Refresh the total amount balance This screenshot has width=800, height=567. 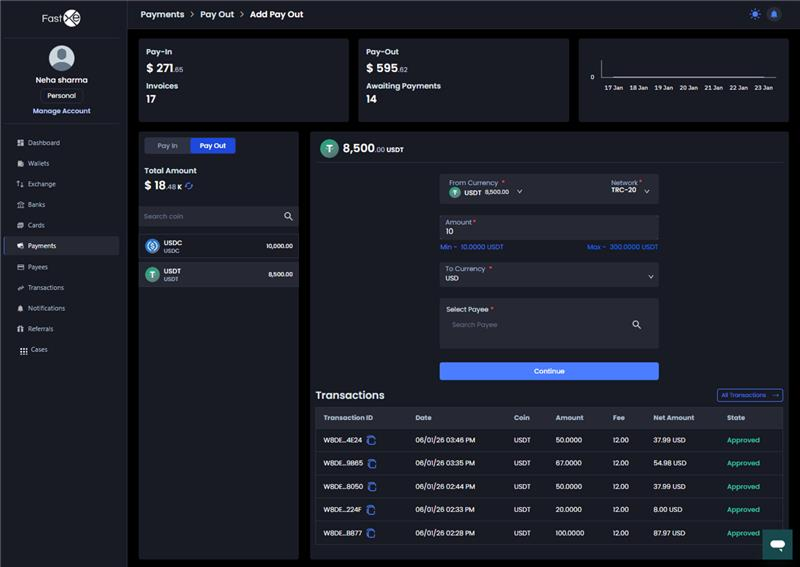click(189, 186)
